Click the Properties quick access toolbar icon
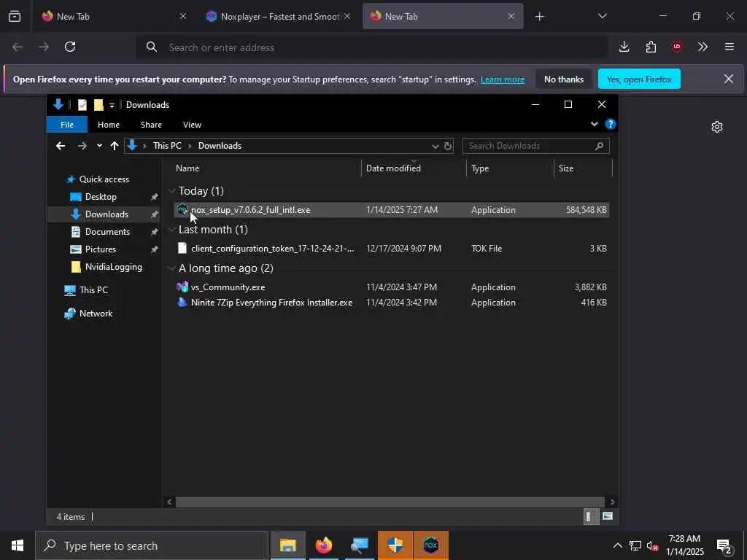 click(82, 105)
